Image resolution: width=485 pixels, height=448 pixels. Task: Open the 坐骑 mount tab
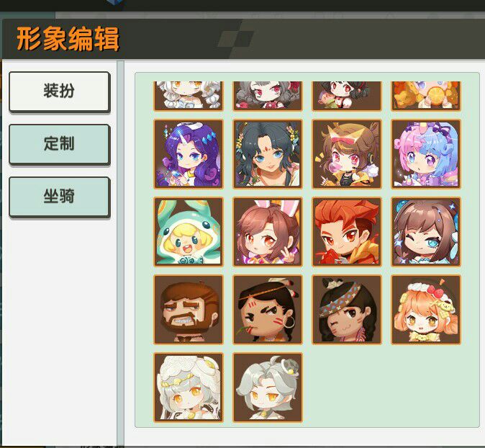coord(60,197)
